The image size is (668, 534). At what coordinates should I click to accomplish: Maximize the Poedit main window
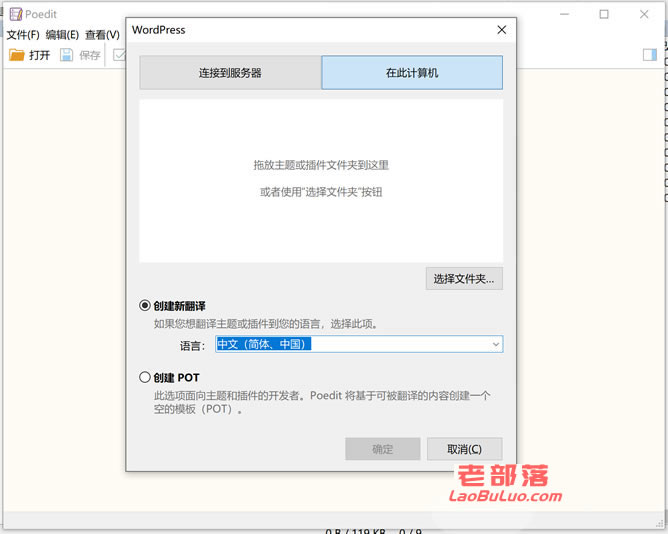[604, 14]
